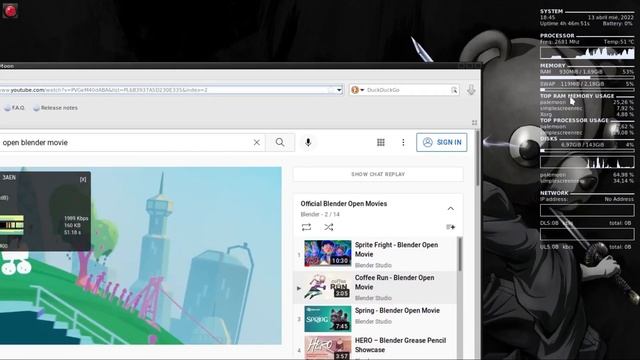Open the F.A.Q. bookmark
This screenshot has height=360, width=640.
coord(15,108)
